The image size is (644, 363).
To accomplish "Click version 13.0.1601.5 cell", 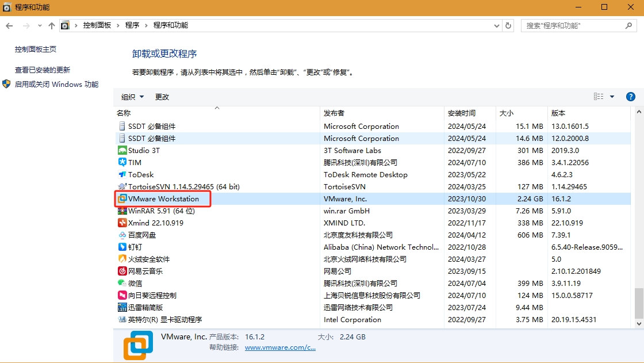I will click(x=570, y=126).
